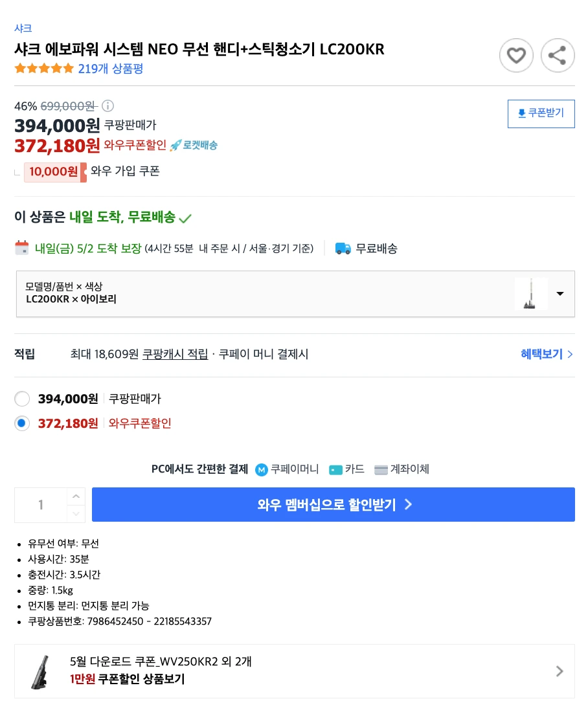Click the 와우 멤버십으로 할인받기 button
The width and height of the screenshot is (588, 712).
tap(333, 504)
